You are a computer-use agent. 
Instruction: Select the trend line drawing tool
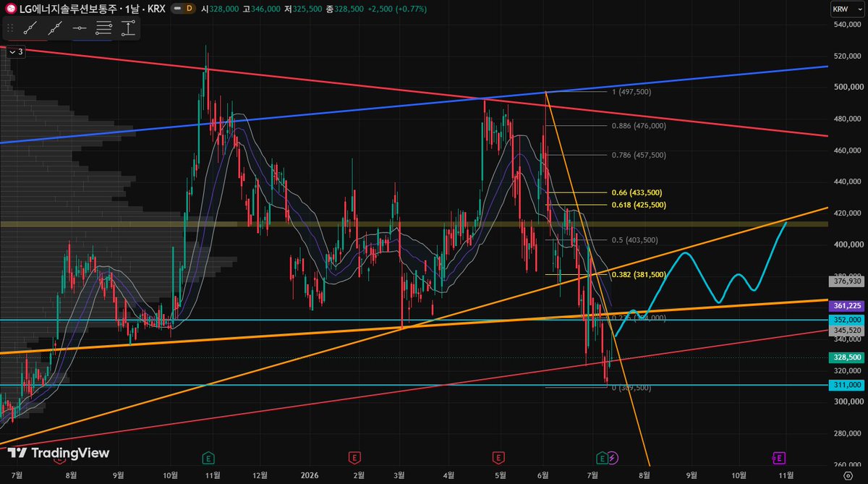[x=30, y=29]
